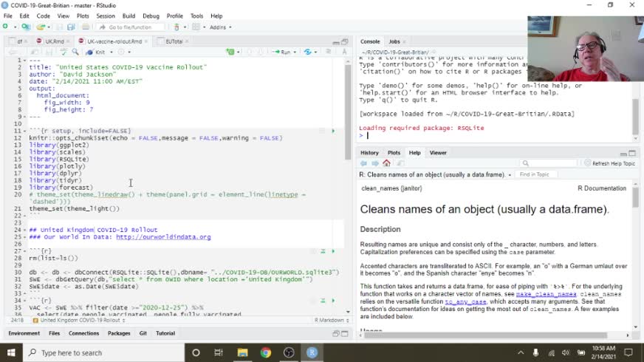
Task: Open Chrome from the Windows taskbar
Action: tap(265, 352)
